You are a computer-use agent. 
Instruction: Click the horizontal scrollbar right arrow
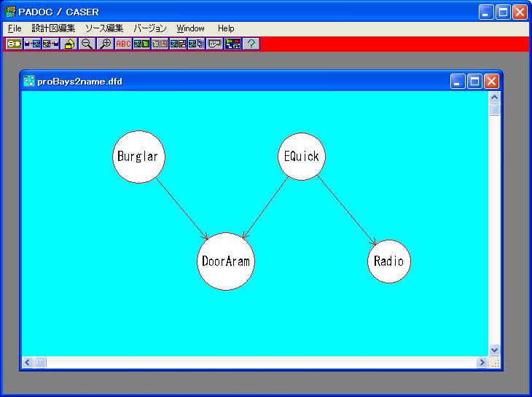(x=482, y=362)
